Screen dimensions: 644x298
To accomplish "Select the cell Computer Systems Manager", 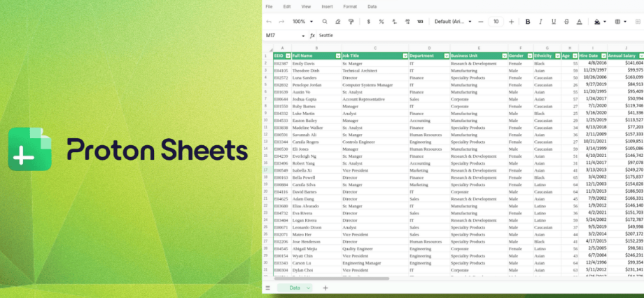I will pos(375,86).
